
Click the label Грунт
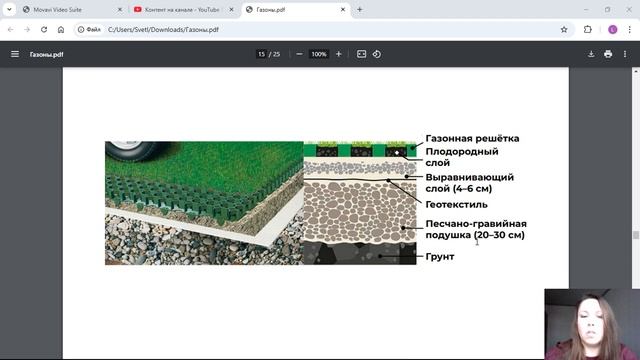pyautogui.click(x=440, y=256)
